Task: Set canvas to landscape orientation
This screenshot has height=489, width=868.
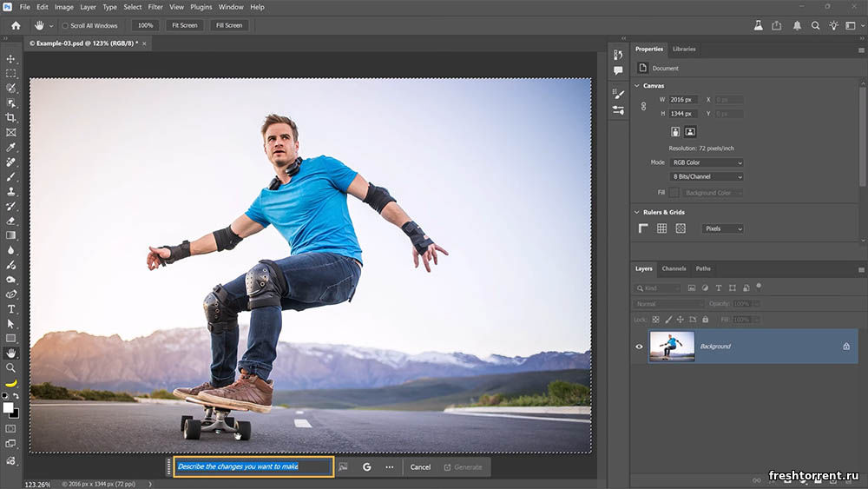Action: (690, 132)
